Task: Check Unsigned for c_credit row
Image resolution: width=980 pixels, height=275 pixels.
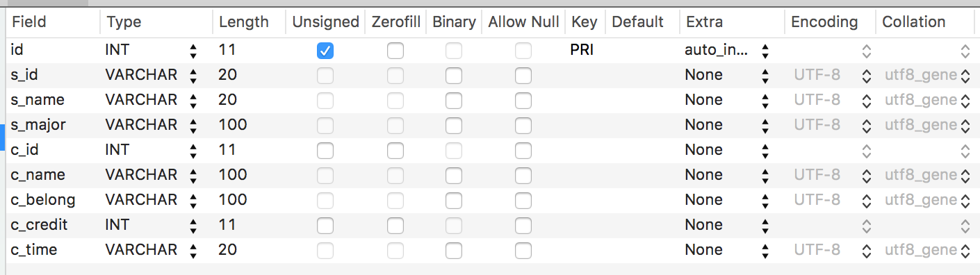Action: (325, 225)
